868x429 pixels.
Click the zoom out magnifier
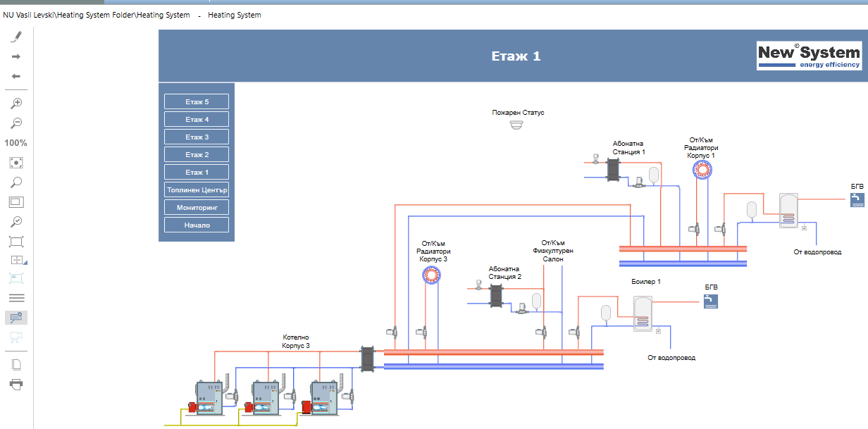coord(16,123)
